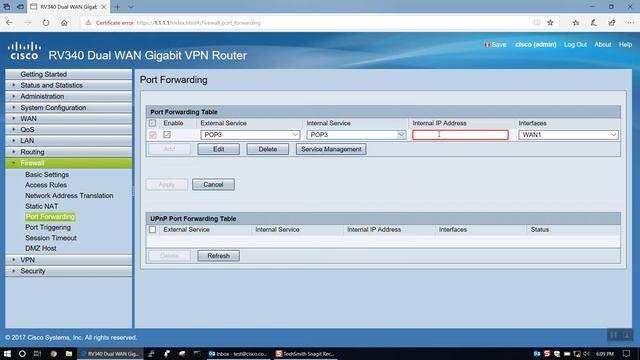Open reading view icon in address bar
This screenshot has height=360, width=640.
pos(537,23)
